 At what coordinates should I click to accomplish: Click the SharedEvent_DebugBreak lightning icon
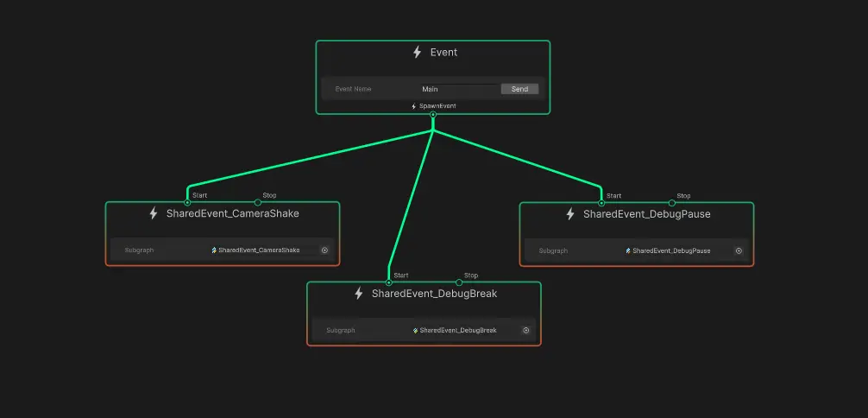point(359,294)
